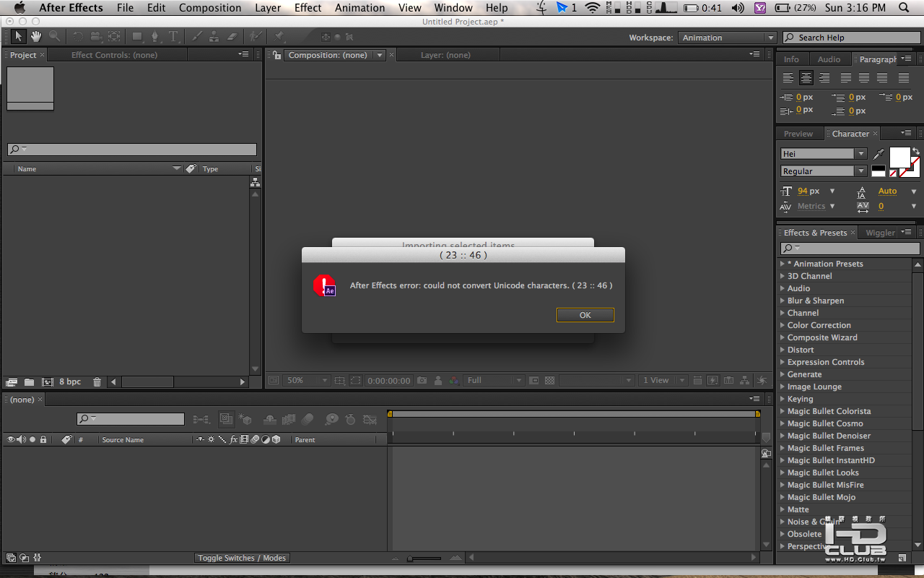Click the 8 bpc color depth label
The width and height of the screenshot is (924, 578).
[x=70, y=381]
